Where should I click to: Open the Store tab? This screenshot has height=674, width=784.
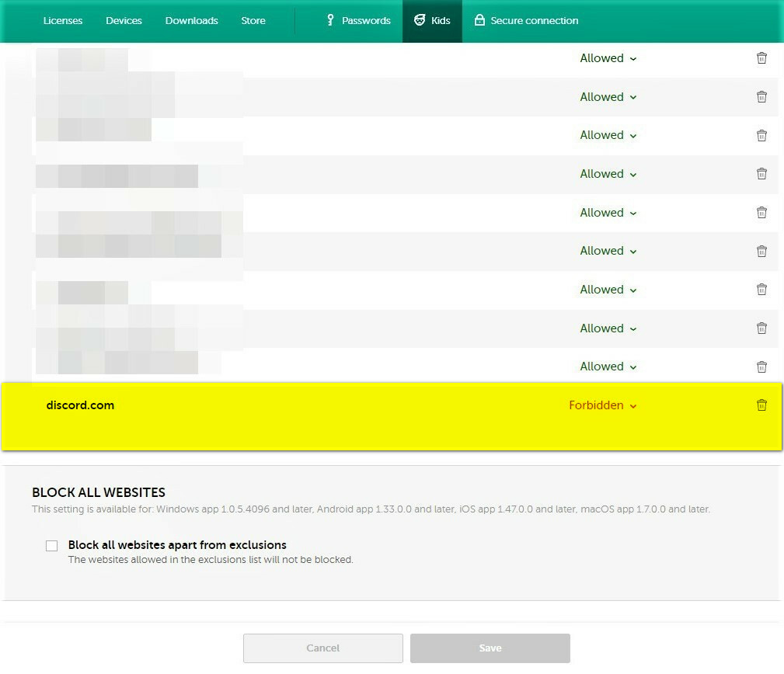pos(253,20)
